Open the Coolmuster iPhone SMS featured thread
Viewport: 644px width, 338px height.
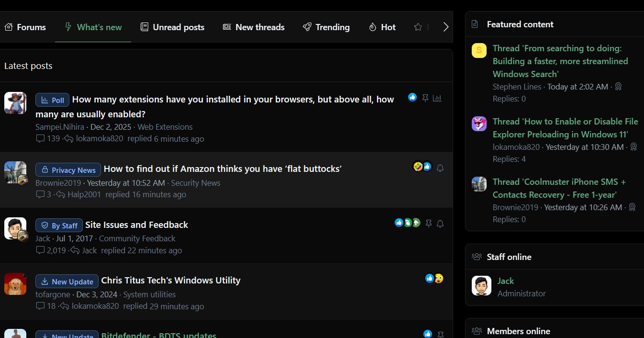point(559,188)
